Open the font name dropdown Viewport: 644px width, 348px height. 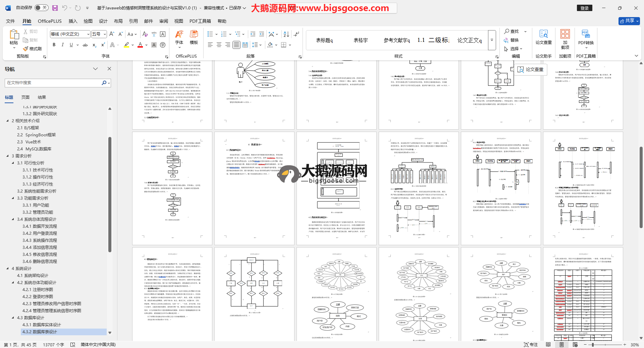coord(88,34)
